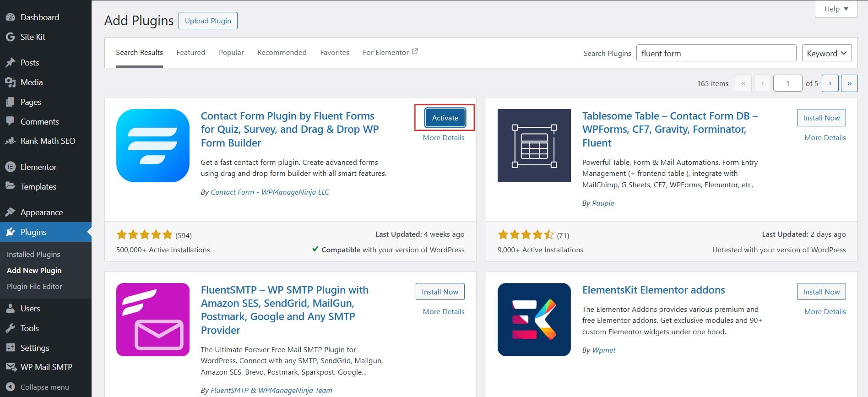Jump to last results page arrow
The image size is (868, 397).
coord(849,83)
